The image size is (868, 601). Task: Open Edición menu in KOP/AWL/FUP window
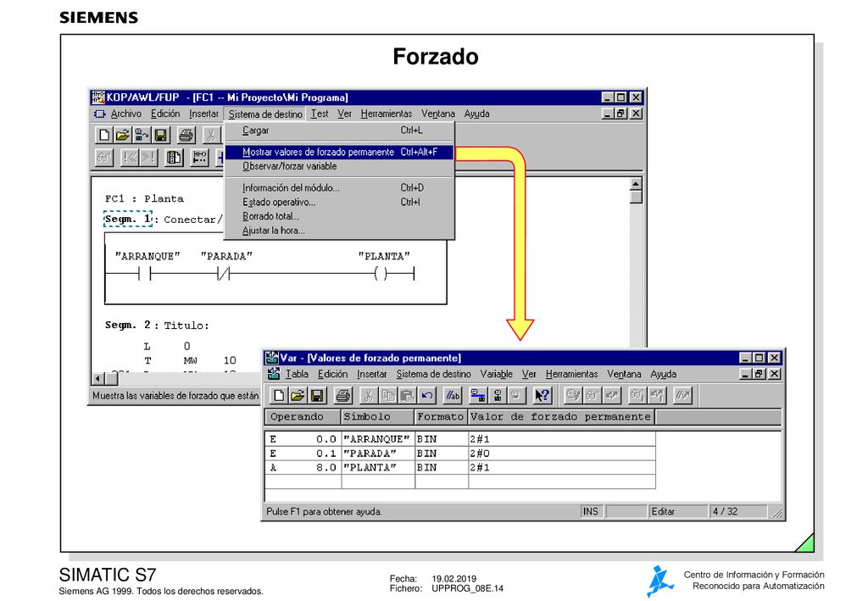(x=165, y=114)
